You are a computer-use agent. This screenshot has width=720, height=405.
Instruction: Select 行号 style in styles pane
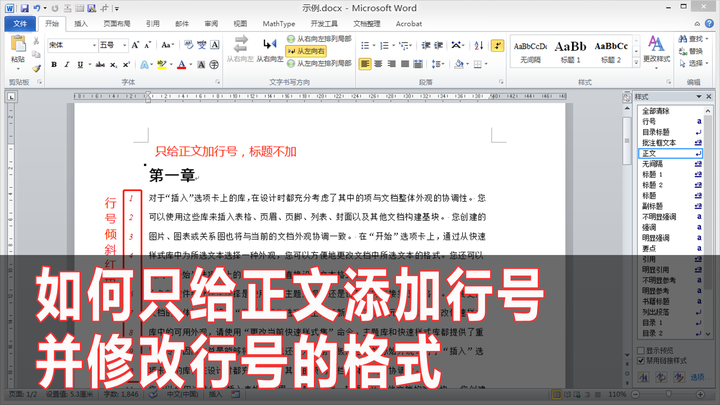coord(670,121)
